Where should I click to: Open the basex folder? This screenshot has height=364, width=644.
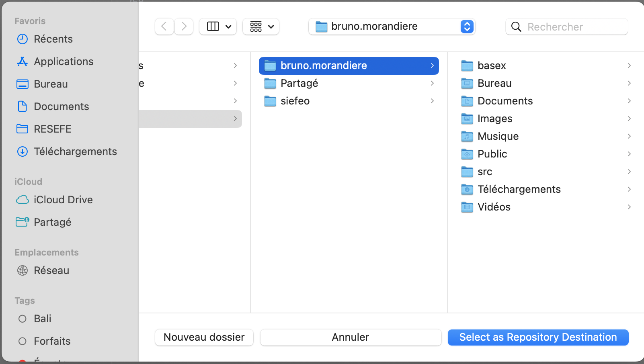coord(492,65)
